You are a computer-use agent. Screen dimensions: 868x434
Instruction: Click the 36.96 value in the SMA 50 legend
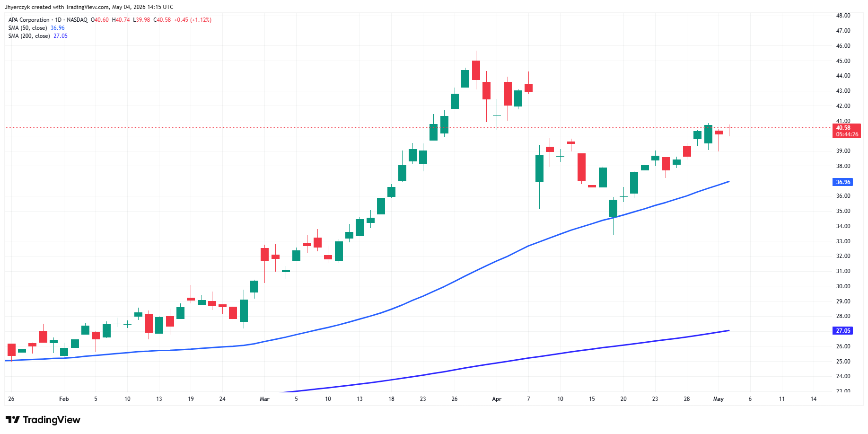click(x=58, y=28)
